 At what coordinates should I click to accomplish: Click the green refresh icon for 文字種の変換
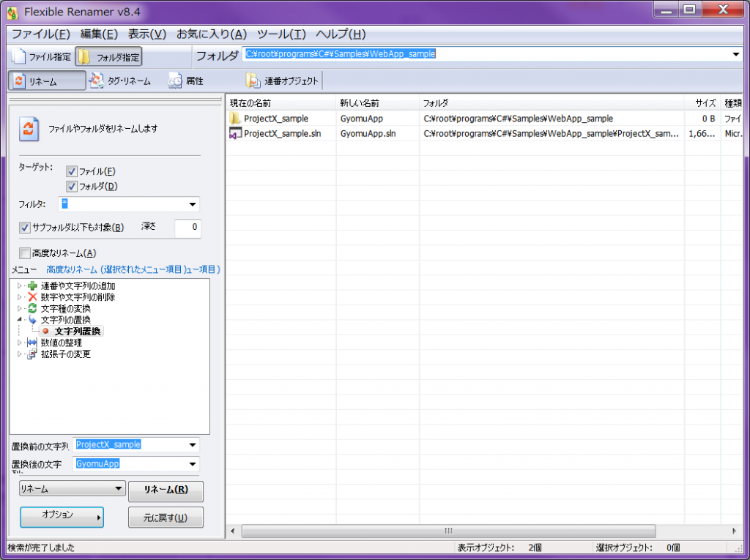pos(32,308)
